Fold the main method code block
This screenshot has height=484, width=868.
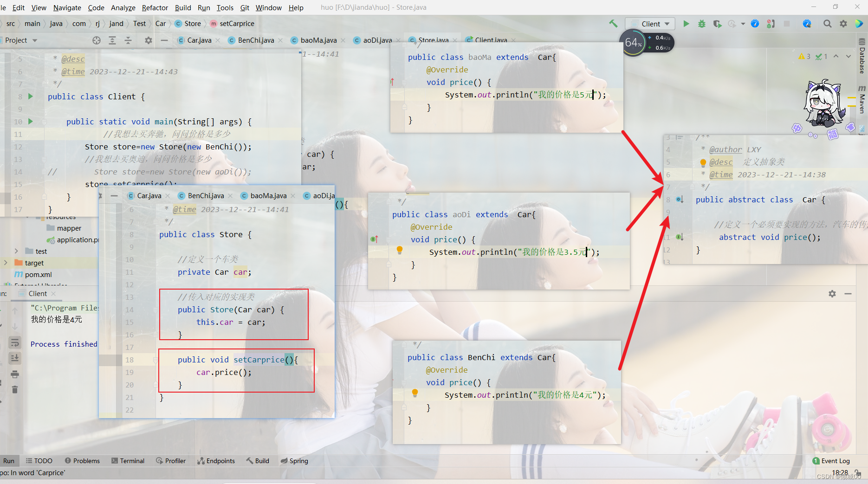(45, 122)
